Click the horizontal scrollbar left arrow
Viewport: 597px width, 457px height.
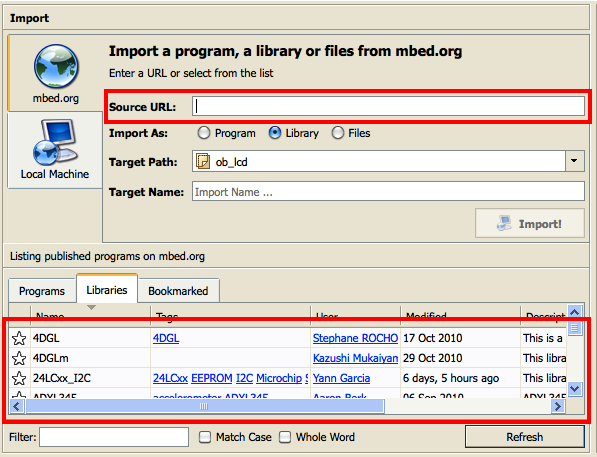[17, 407]
